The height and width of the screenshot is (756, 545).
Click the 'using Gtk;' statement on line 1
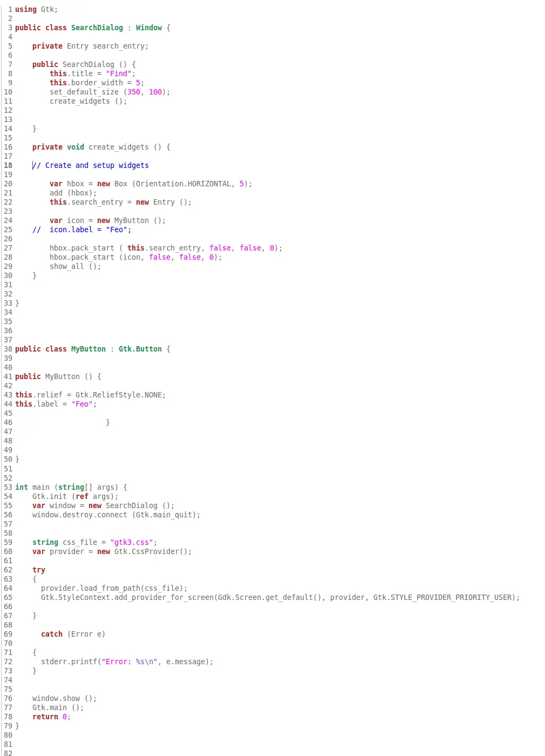pyautogui.click(x=36, y=9)
